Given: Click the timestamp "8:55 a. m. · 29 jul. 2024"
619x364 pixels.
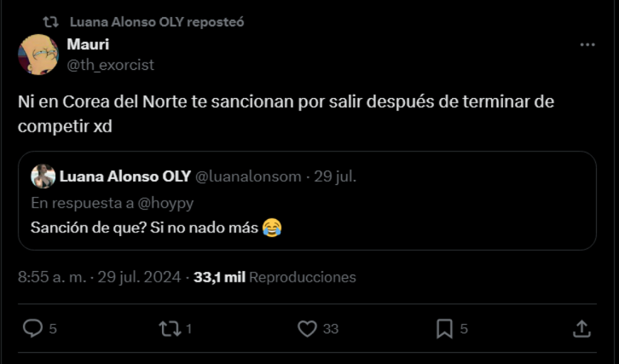Looking at the screenshot, I should (99, 277).
